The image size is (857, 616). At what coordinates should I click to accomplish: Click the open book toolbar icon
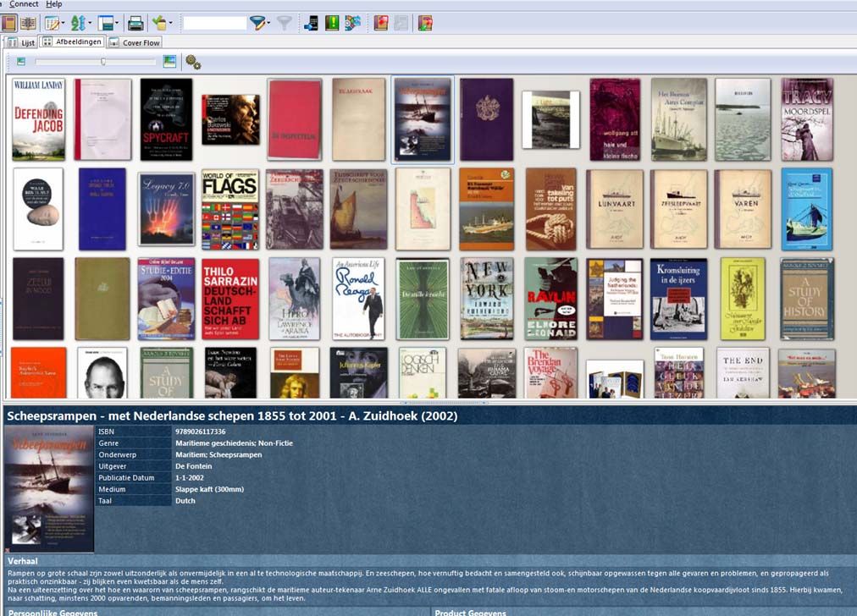click(x=28, y=23)
